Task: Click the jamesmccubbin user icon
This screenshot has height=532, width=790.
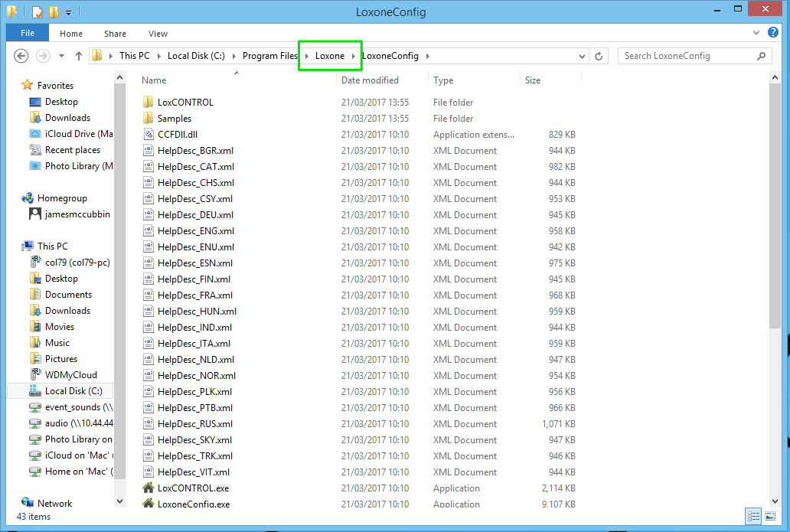Action: (34, 214)
